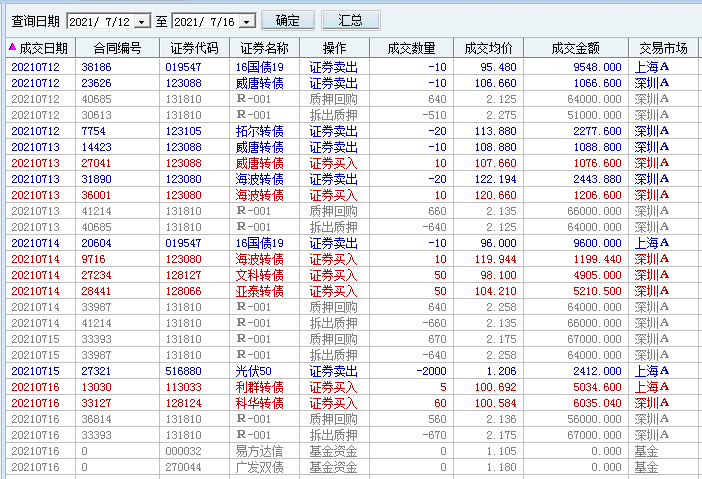This screenshot has height=479, width=702.
Task: Click 广发双债 fund name
Action: coord(260,467)
